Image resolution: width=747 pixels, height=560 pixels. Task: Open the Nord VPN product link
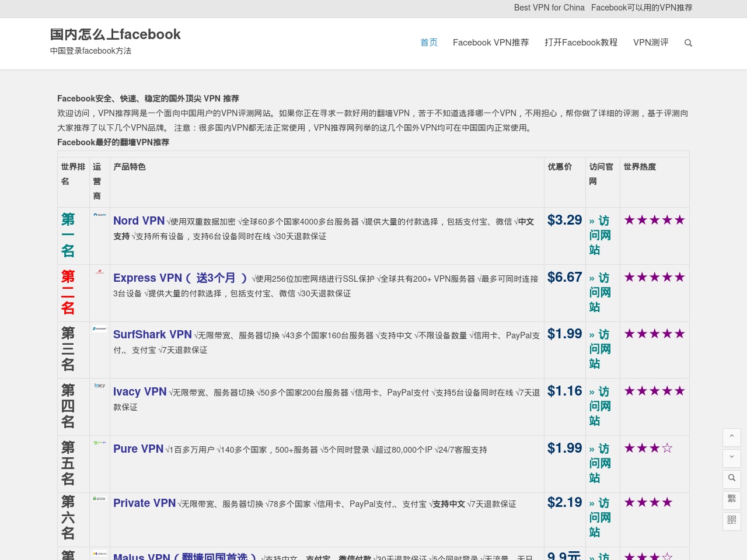point(139,220)
